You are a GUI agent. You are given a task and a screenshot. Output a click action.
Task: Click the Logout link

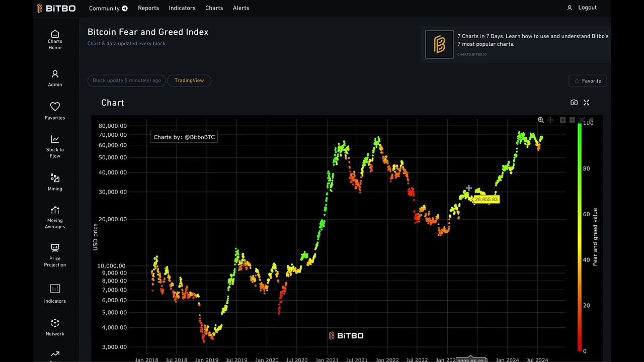[587, 8]
